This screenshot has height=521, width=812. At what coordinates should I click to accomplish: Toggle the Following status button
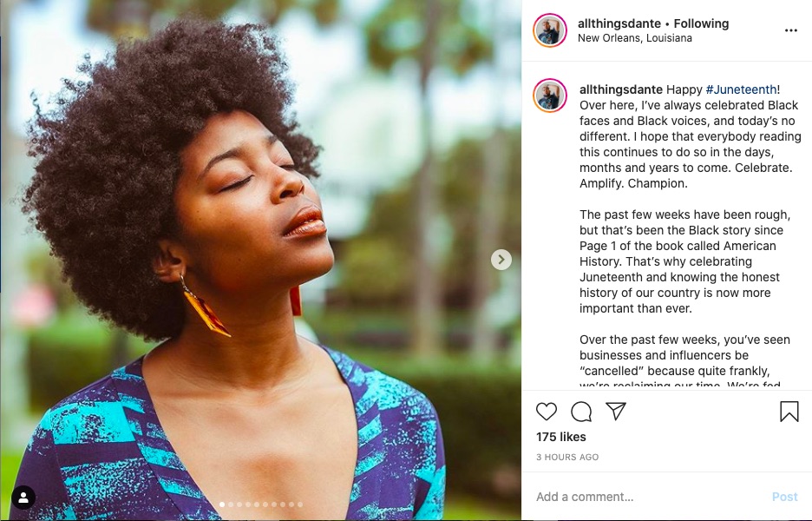click(702, 23)
